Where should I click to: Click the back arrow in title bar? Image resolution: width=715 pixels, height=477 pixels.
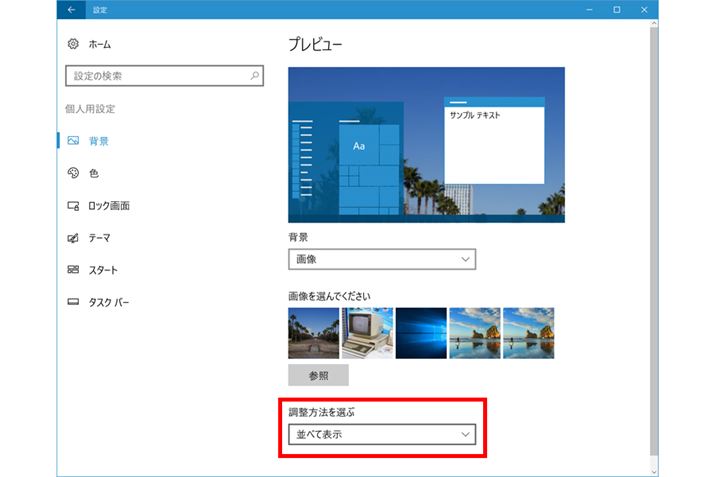[72, 10]
